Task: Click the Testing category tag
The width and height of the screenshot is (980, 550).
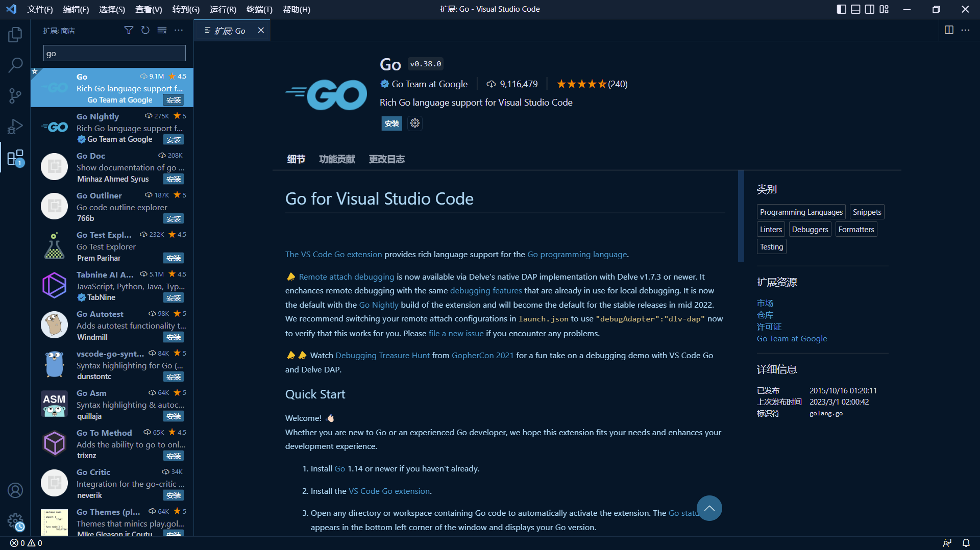Action: coord(771,247)
